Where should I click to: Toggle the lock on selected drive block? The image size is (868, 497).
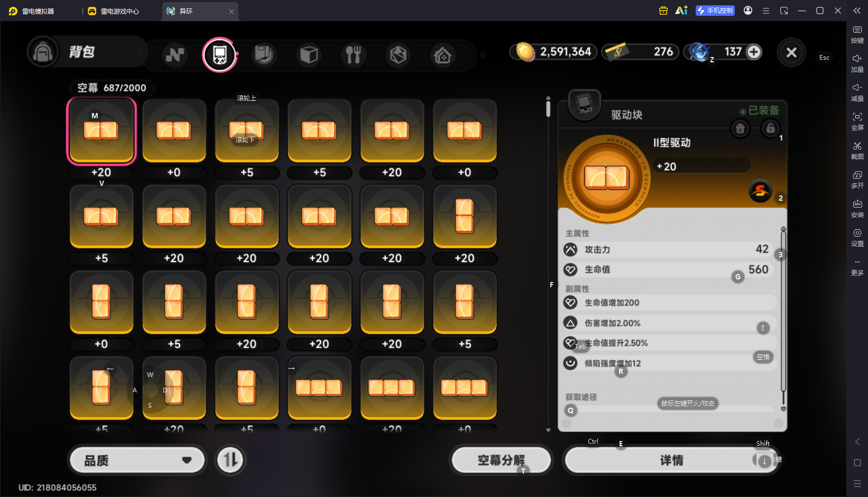pos(770,128)
